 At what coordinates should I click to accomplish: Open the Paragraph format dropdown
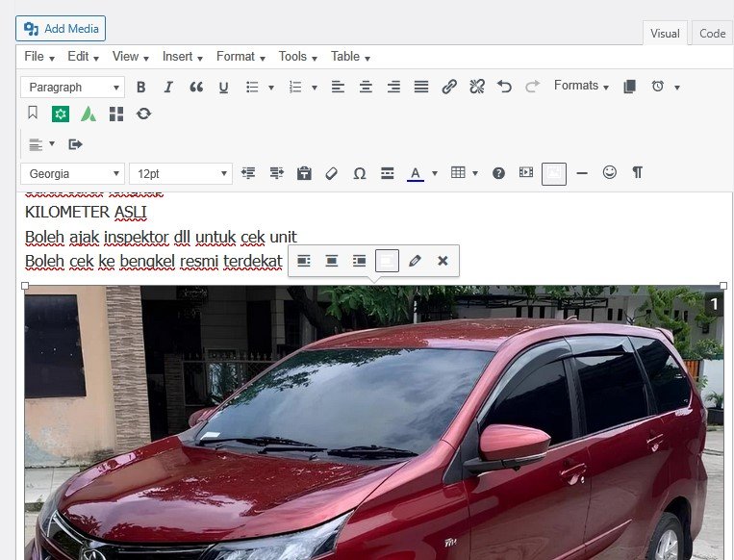coord(73,88)
